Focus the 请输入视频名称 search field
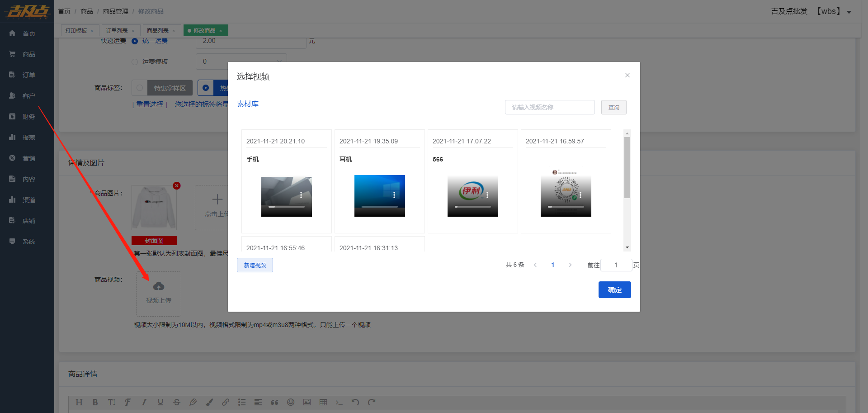 pos(550,107)
